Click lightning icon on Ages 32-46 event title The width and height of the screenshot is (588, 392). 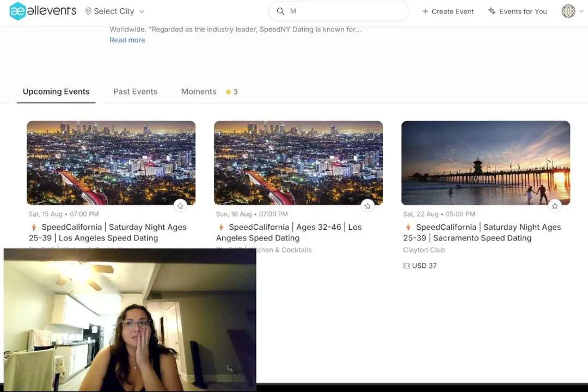tap(221, 228)
